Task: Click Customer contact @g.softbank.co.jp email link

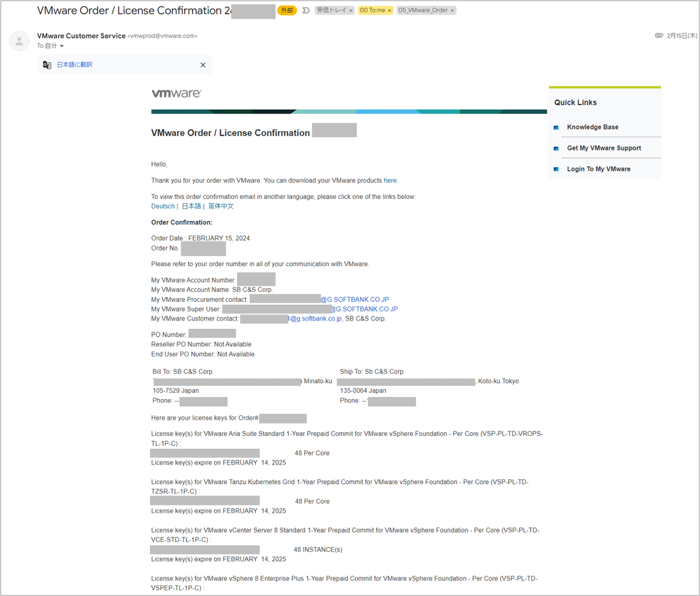Action: 315,319
